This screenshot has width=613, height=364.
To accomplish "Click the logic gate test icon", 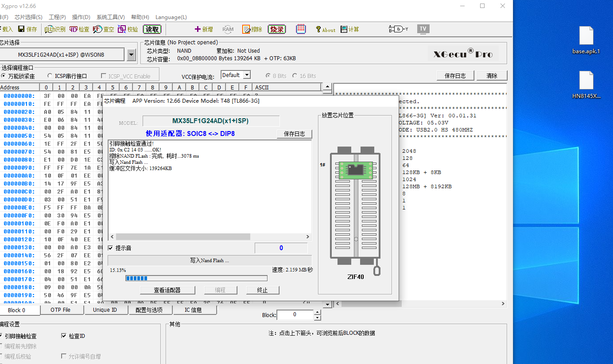I will [x=398, y=29].
